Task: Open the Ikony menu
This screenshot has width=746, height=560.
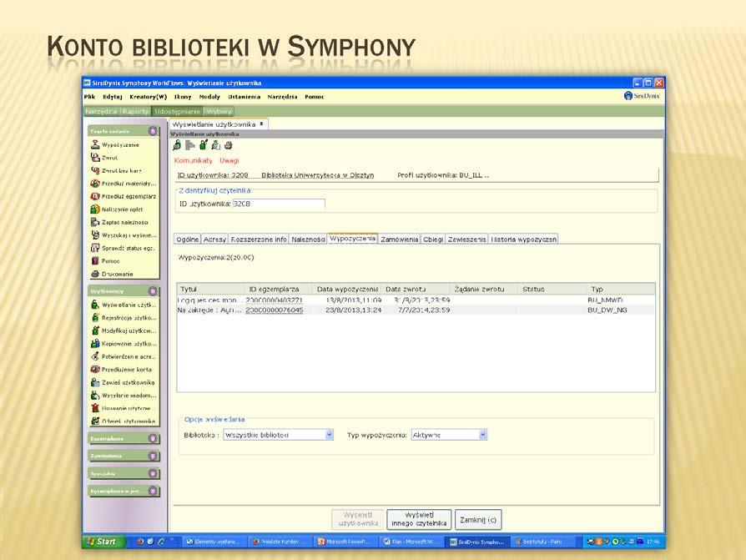Action: tap(183, 97)
